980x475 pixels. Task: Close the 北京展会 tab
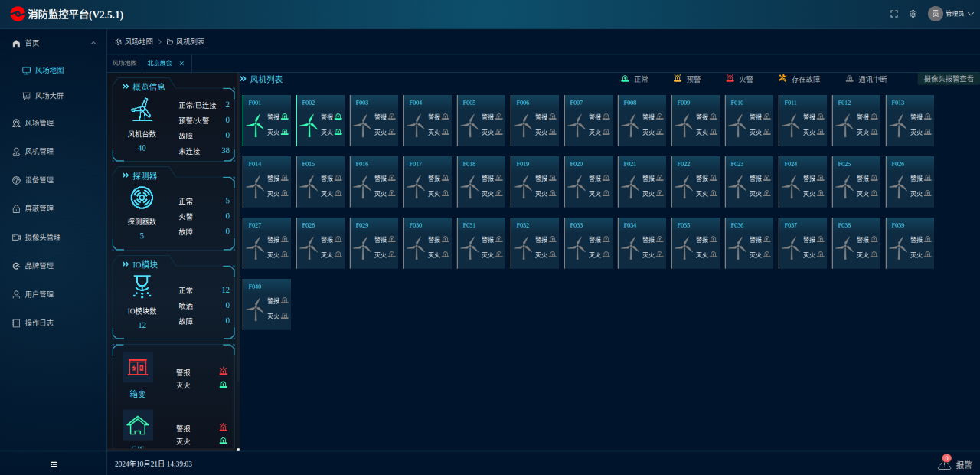point(181,63)
